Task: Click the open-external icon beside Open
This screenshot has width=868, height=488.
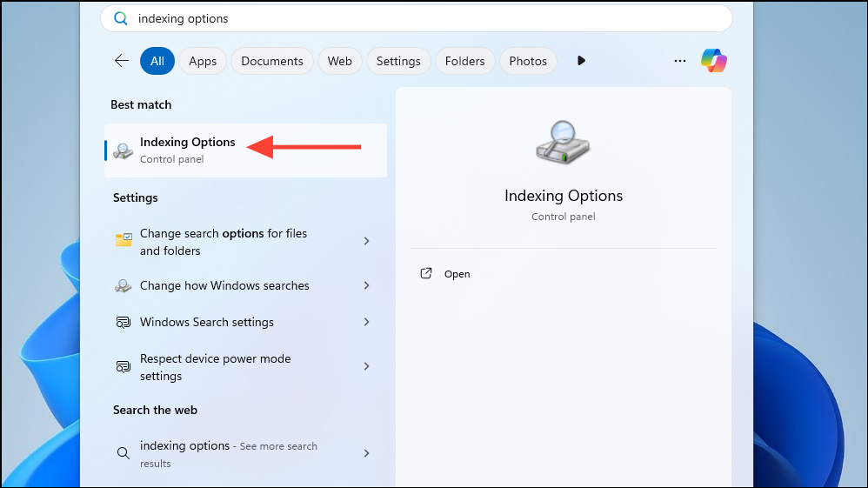Action: (425, 273)
